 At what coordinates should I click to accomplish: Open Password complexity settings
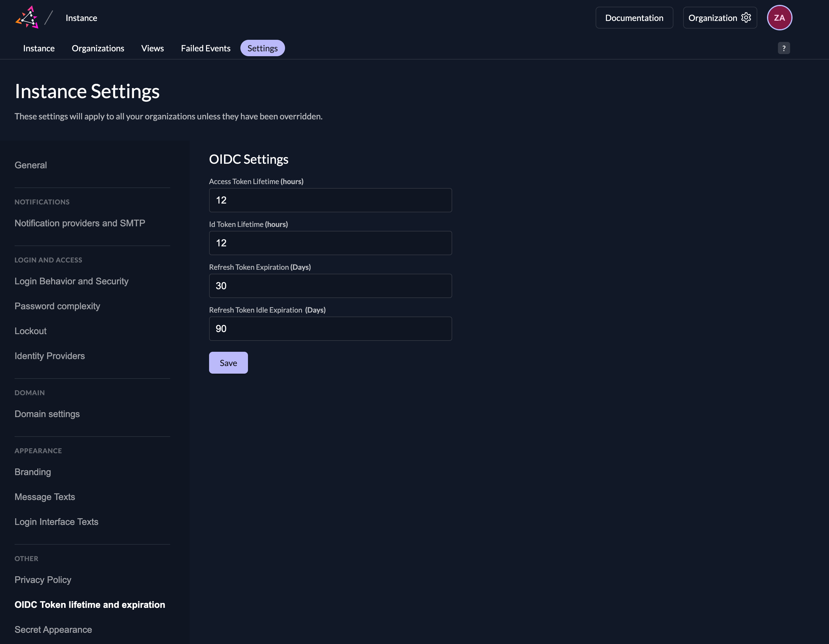point(57,306)
